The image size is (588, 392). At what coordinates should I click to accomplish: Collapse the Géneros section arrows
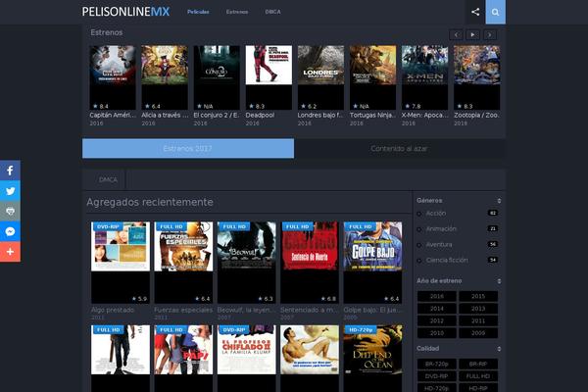point(499,201)
